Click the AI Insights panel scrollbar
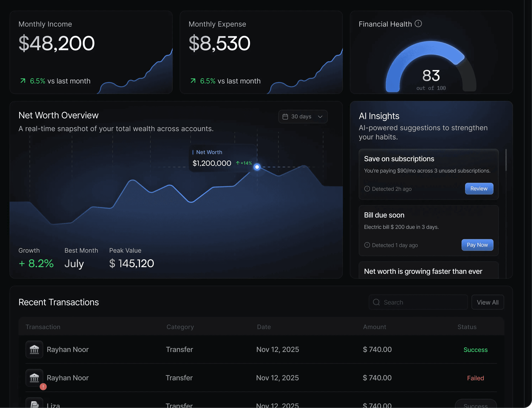 [506, 160]
